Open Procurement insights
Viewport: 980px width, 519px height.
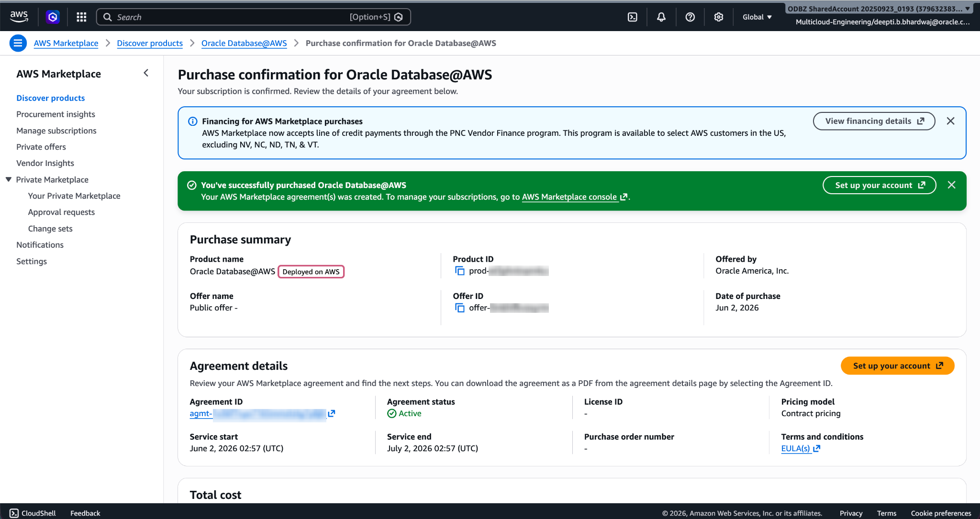56,114
